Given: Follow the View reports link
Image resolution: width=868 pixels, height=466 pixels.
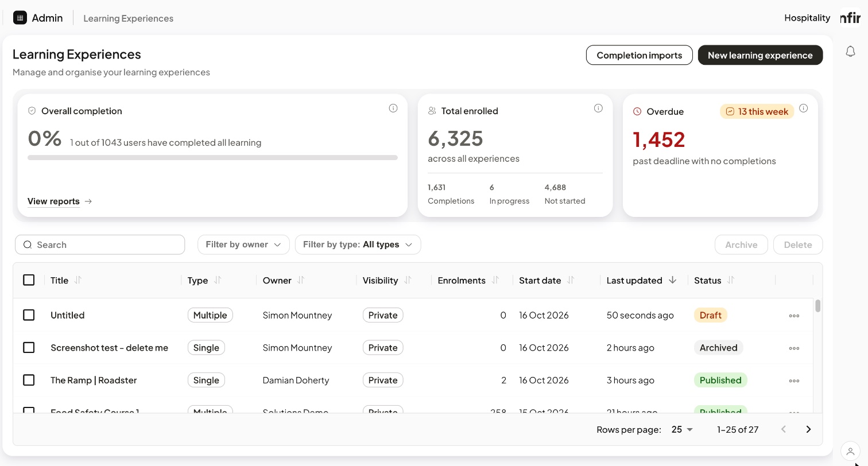Looking at the screenshot, I should coord(60,201).
